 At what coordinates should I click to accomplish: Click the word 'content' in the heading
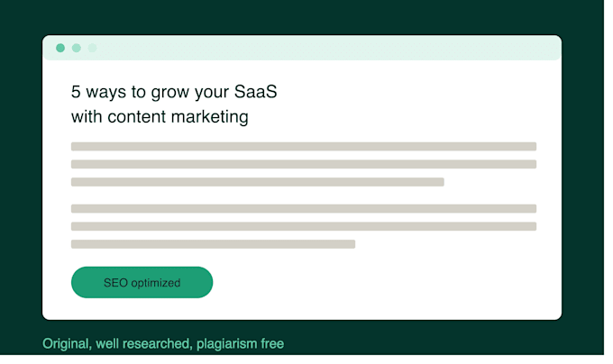(137, 117)
